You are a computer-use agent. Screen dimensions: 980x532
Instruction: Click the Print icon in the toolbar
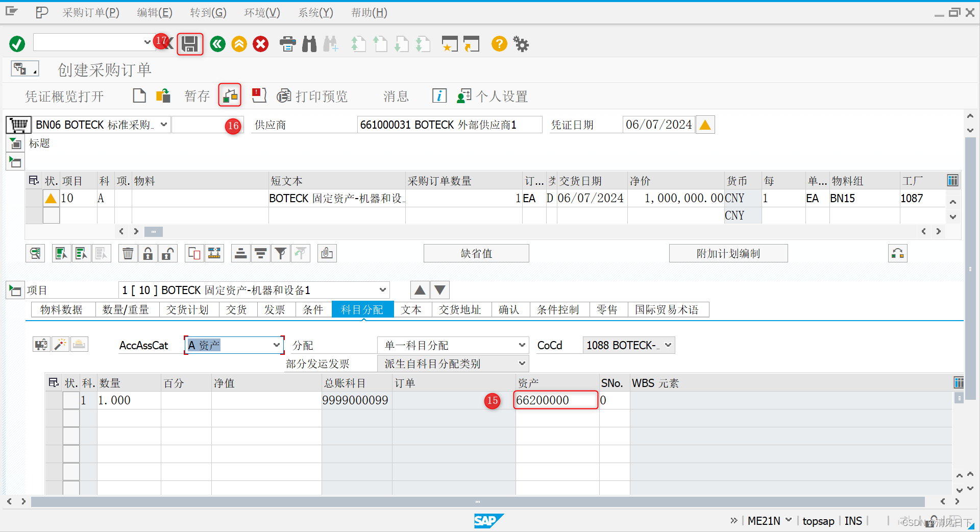pyautogui.click(x=288, y=44)
